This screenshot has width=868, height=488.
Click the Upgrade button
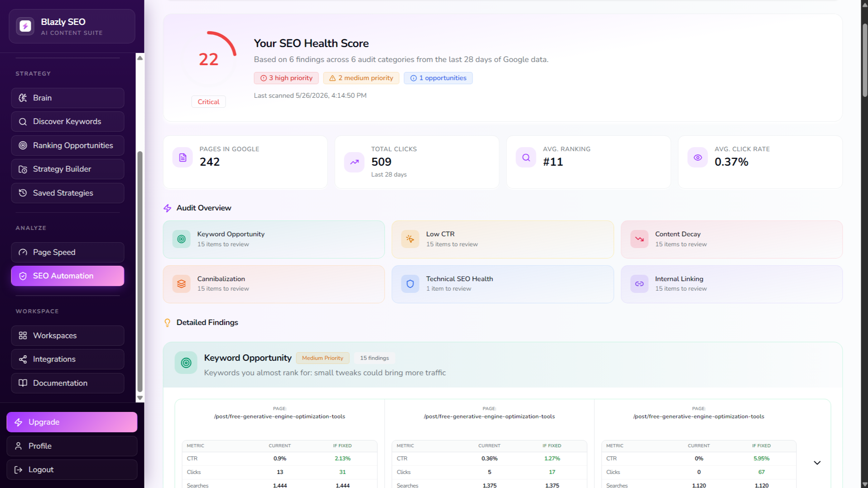(x=72, y=422)
